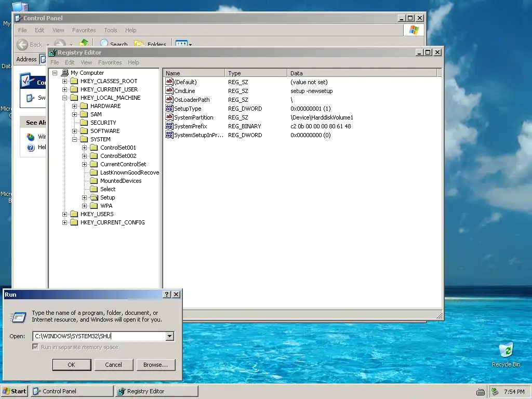Select the SAM key label
This screenshot has height=399, width=532.
(96, 114)
